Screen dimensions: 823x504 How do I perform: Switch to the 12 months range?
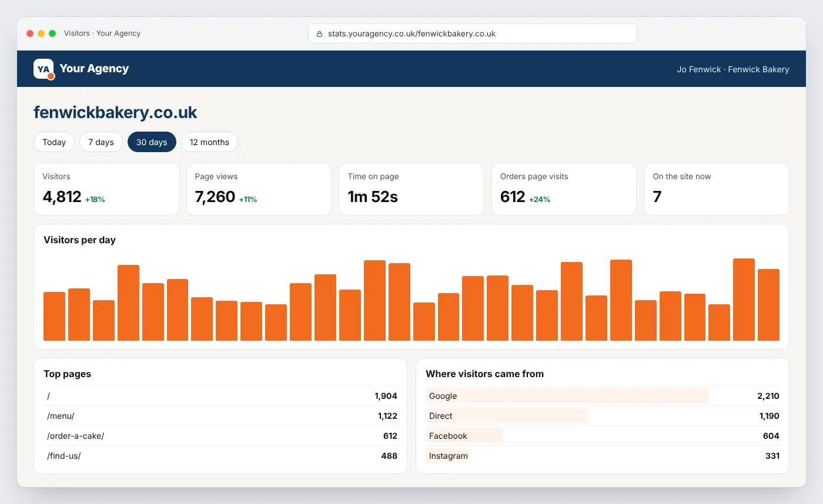[x=209, y=142]
